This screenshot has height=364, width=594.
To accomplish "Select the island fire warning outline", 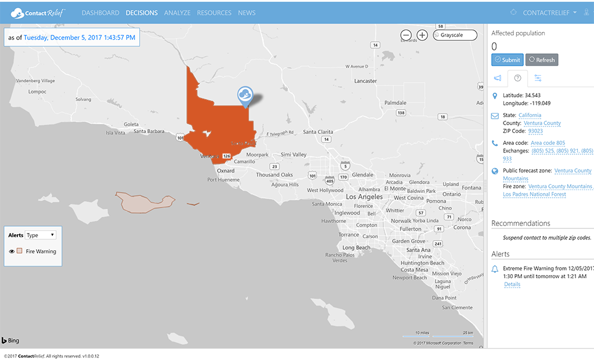I will (144, 202).
